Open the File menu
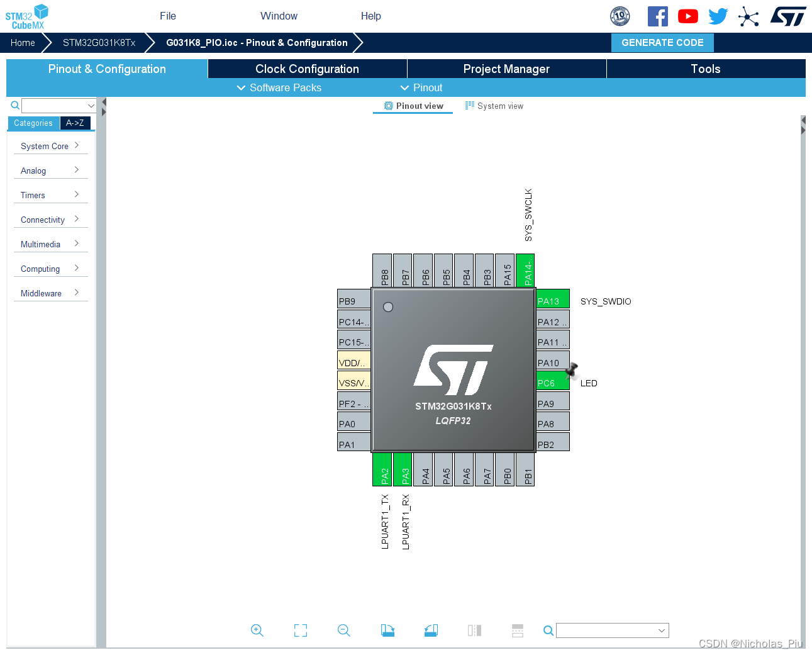 tap(168, 16)
